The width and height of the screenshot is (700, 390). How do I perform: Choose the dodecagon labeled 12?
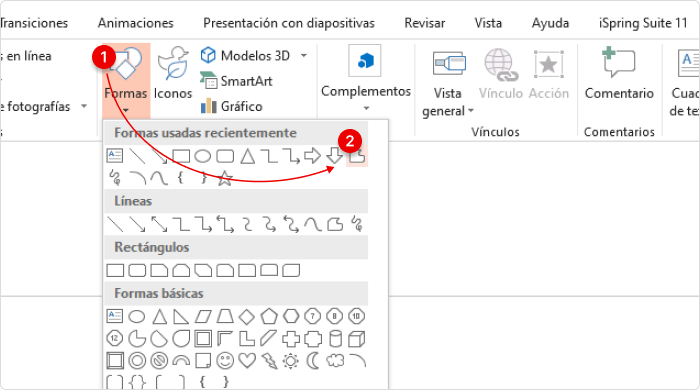click(115, 339)
